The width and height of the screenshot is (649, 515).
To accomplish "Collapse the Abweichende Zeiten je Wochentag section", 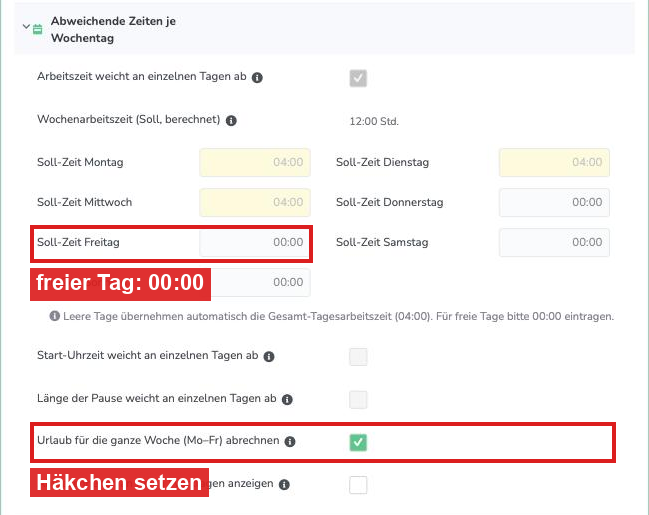I will (x=26, y=27).
